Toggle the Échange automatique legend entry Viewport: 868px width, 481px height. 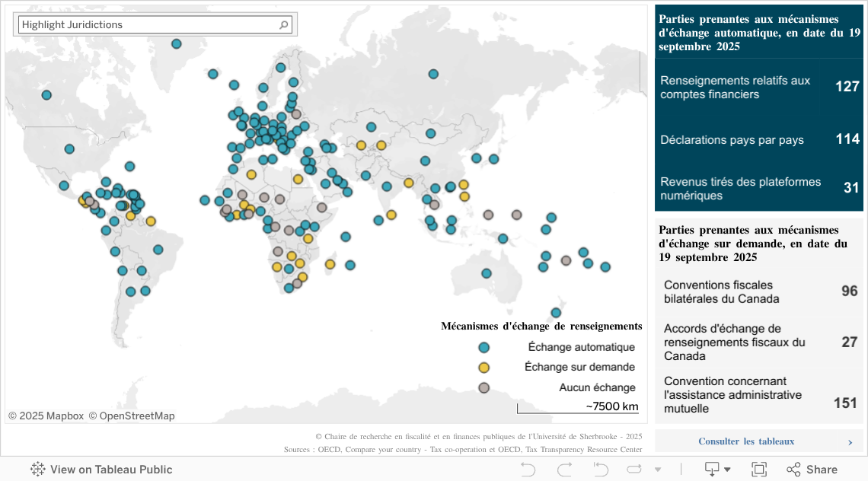click(483, 347)
